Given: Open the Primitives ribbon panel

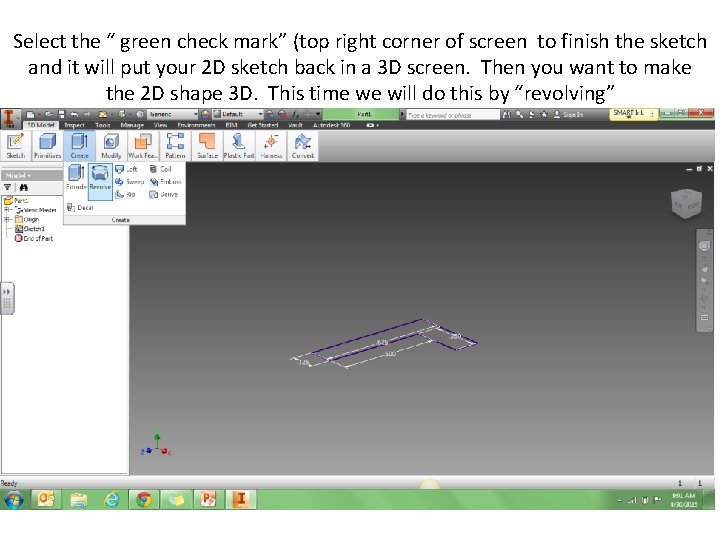Looking at the screenshot, I should point(47,146).
